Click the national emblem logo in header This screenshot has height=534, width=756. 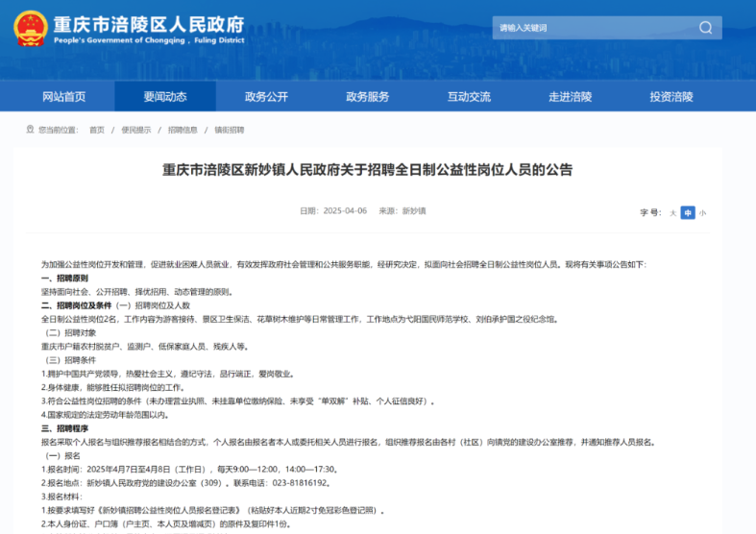[30, 28]
